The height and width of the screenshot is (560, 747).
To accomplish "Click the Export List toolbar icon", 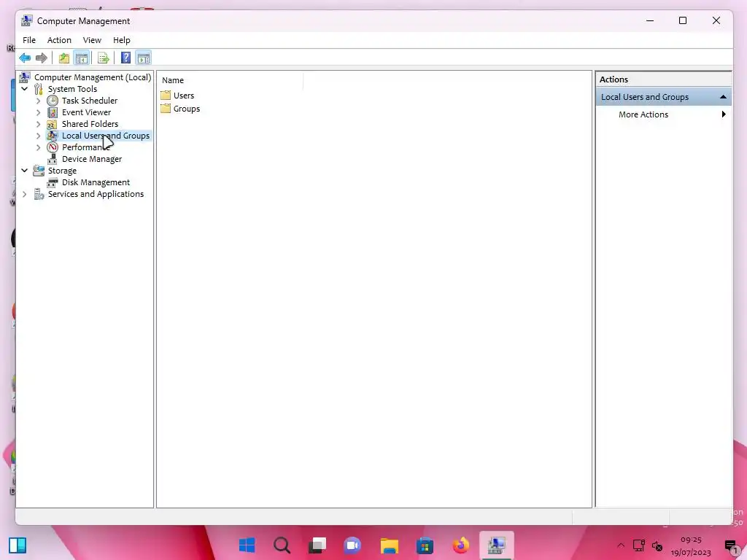I will 104,58.
